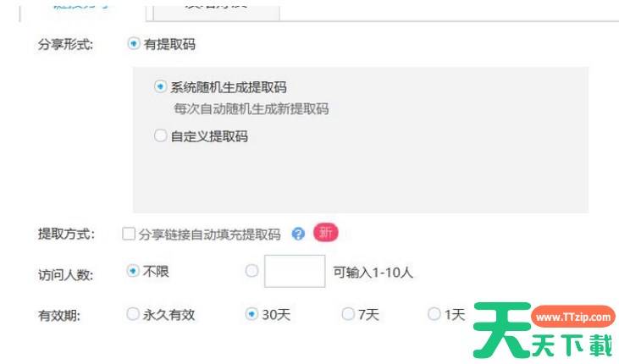Pick the 7天 validity period
The height and width of the screenshot is (364, 619).
click(348, 314)
